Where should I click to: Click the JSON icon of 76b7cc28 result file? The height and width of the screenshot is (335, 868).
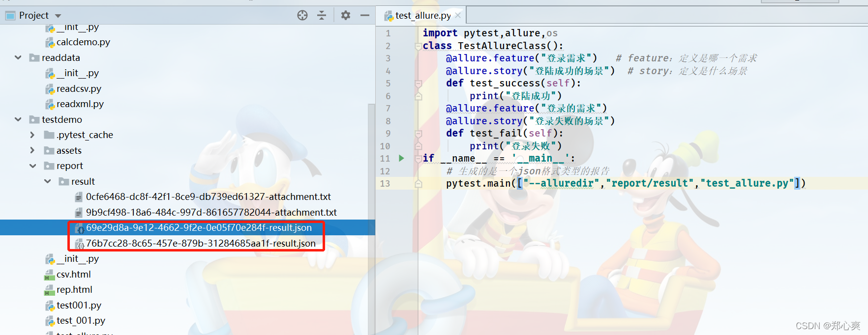[x=79, y=244]
